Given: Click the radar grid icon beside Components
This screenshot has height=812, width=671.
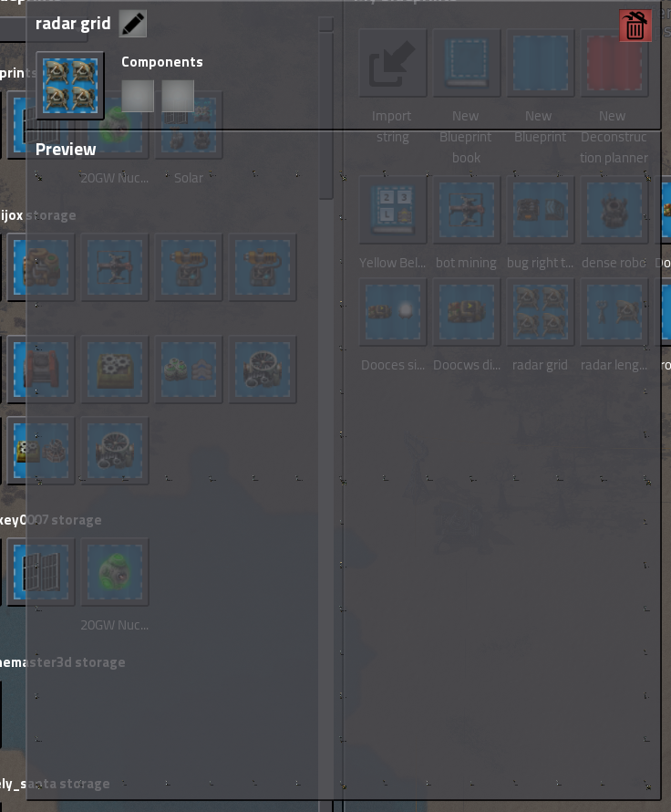Looking at the screenshot, I should click(70, 86).
